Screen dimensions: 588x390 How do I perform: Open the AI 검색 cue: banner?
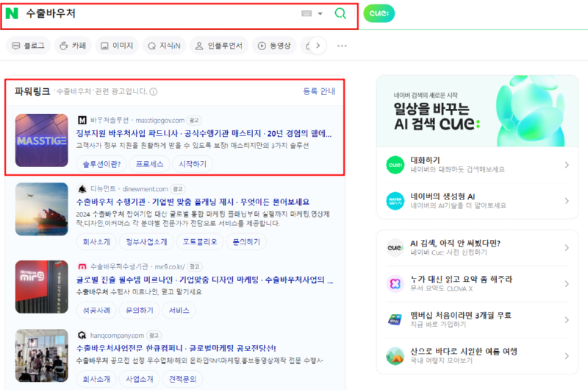[x=478, y=111]
